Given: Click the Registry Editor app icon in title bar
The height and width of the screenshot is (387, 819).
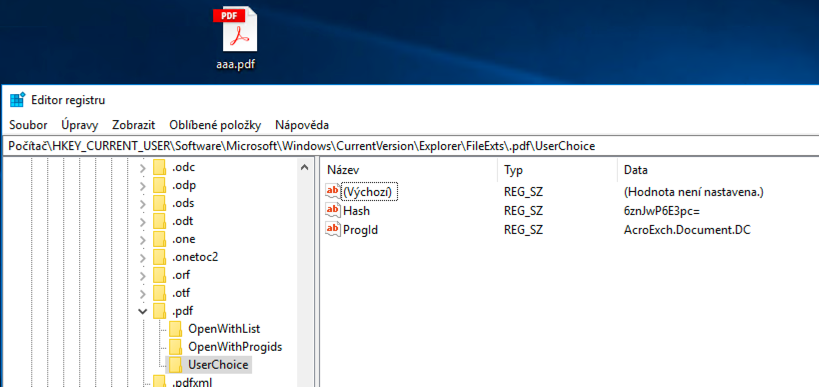Looking at the screenshot, I should pos(18,100).
